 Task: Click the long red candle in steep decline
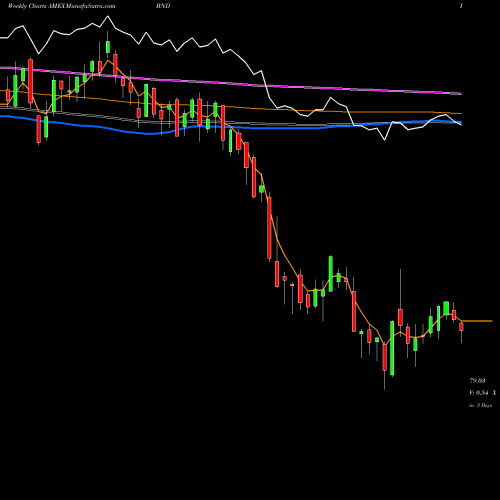click(269, 227)
